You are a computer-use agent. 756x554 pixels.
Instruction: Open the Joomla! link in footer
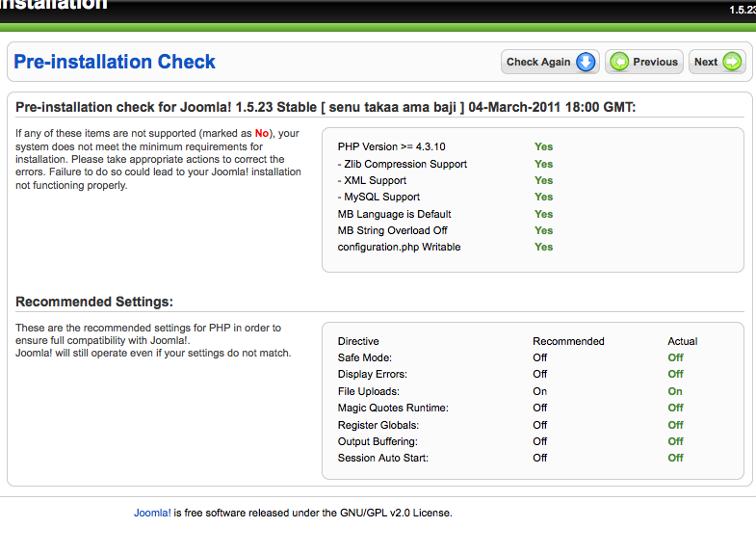152,513
